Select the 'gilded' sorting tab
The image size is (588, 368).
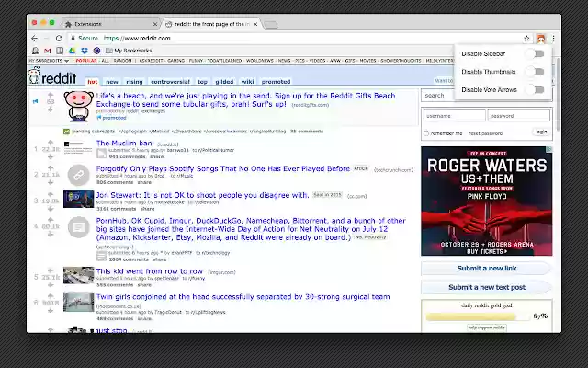click(224, 82)
